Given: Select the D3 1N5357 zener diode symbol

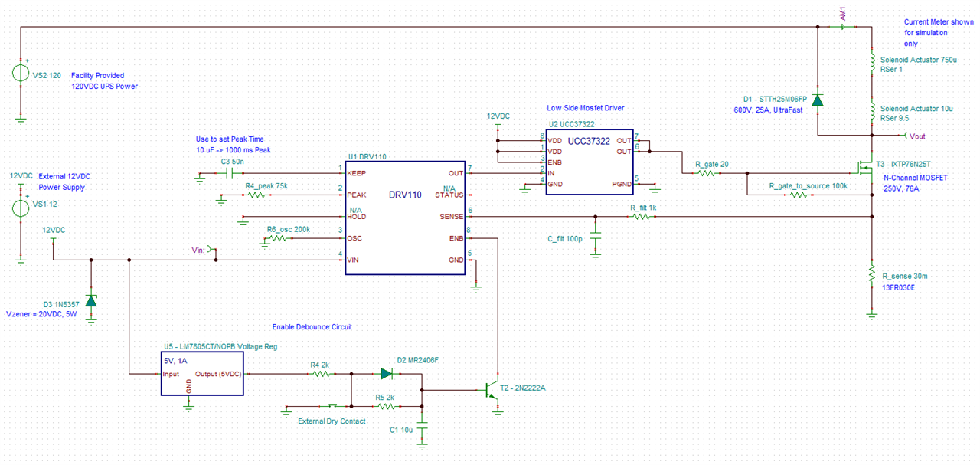Looking at the screenshot, I should point(91,301).
